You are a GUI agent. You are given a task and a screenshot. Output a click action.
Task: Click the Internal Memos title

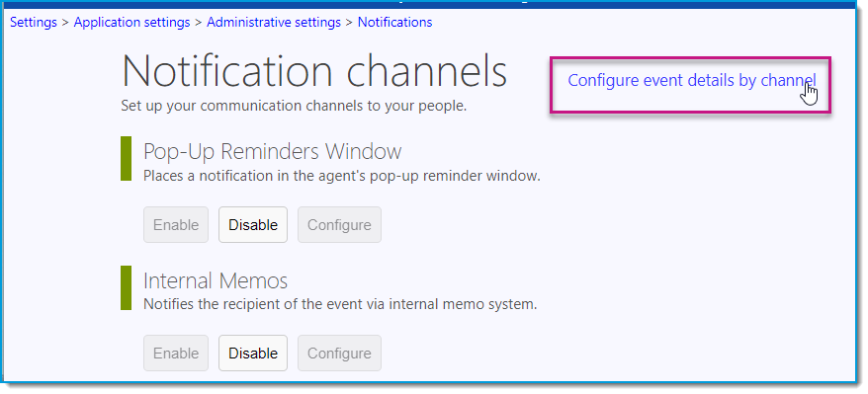[x=216, y=280]
